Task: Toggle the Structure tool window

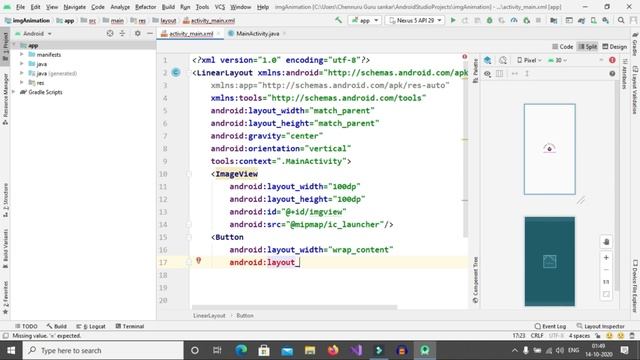Action: [5, 200]
